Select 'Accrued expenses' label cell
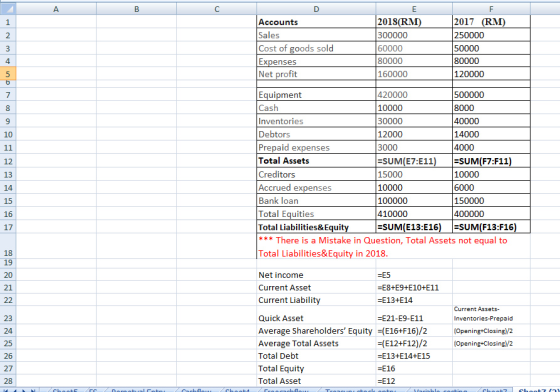Viewport: 560px width, 392px height. tap(316, 187)
